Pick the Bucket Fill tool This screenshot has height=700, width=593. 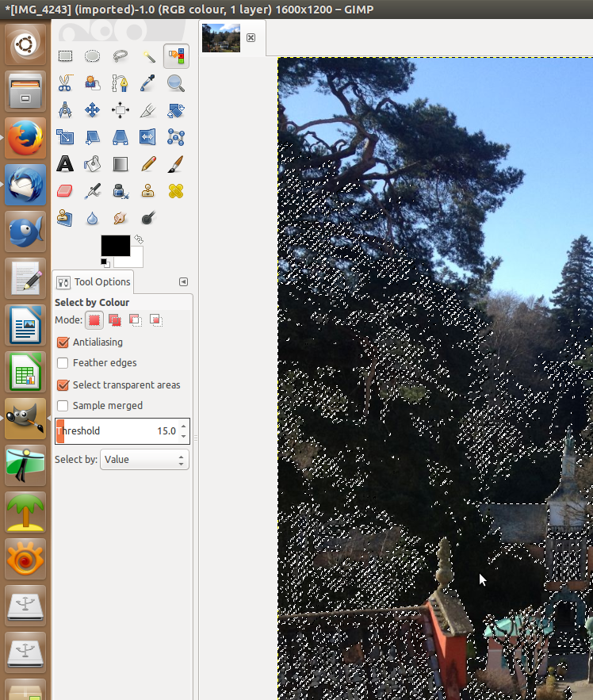(93, 164)
